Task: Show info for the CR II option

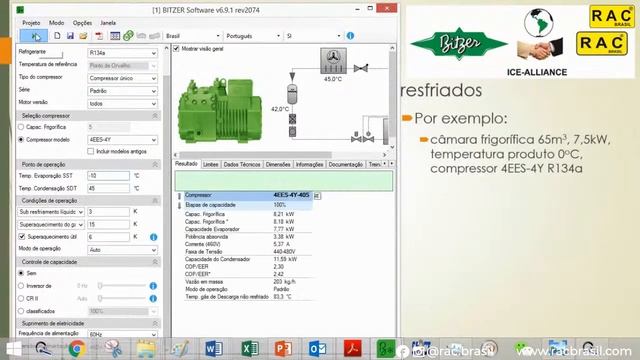Action: [153, 299]
